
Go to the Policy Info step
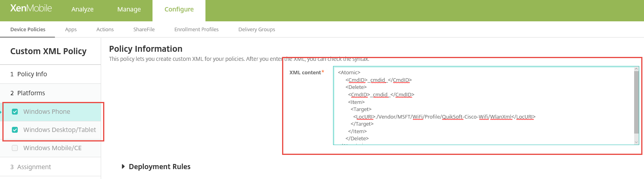pyautogui.click(x=32, y=74)
